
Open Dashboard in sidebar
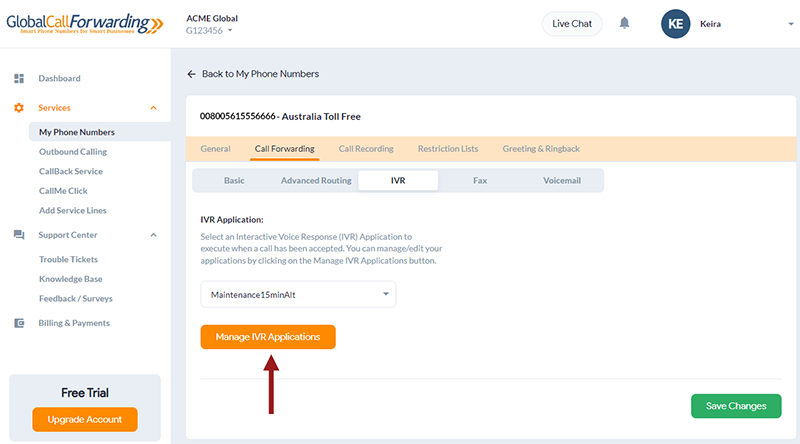(x=59, y=78)
